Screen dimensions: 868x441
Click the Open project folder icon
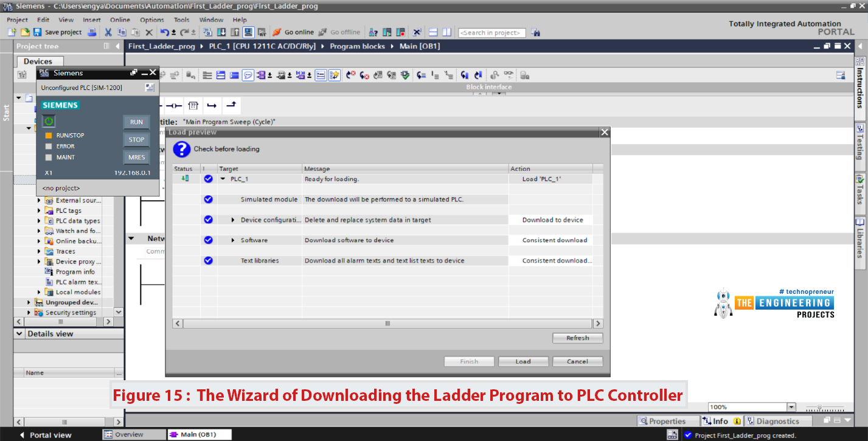pyautogui.click(x=25, y=32)
